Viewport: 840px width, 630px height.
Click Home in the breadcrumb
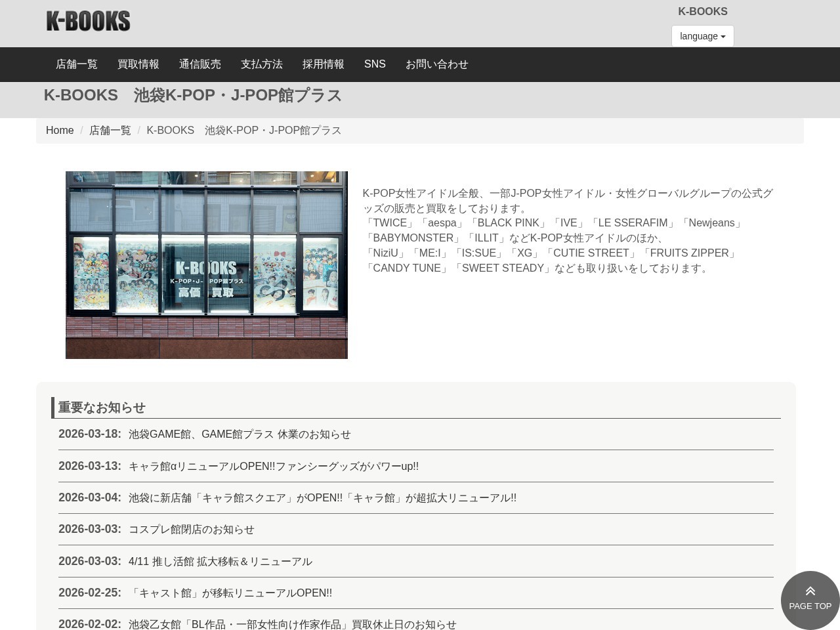pyautogui.click(x=60, y=130)
